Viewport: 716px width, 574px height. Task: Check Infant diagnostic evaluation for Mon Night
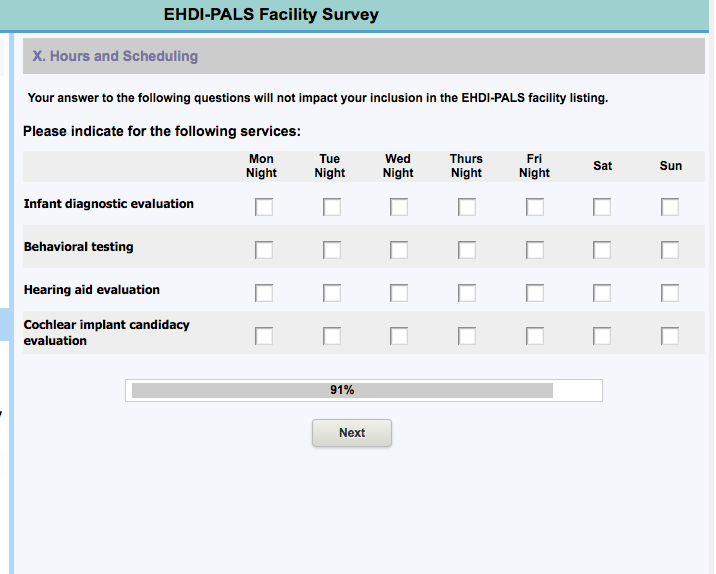pos(264,207)
